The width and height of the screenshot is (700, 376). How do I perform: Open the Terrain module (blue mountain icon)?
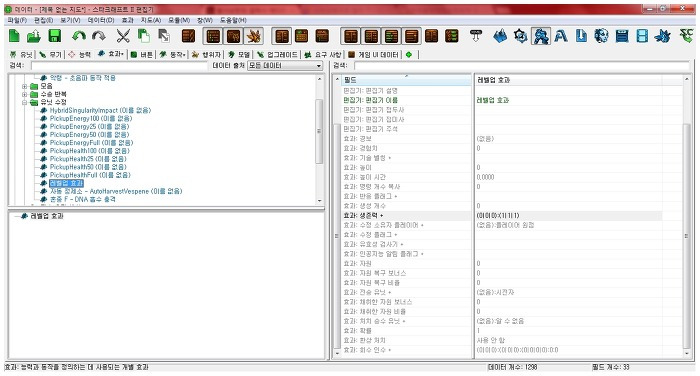(500, 36)
